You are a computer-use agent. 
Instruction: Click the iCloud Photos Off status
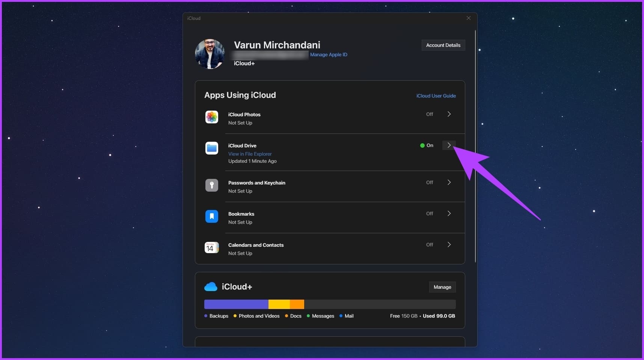click(x=430, y=114)
